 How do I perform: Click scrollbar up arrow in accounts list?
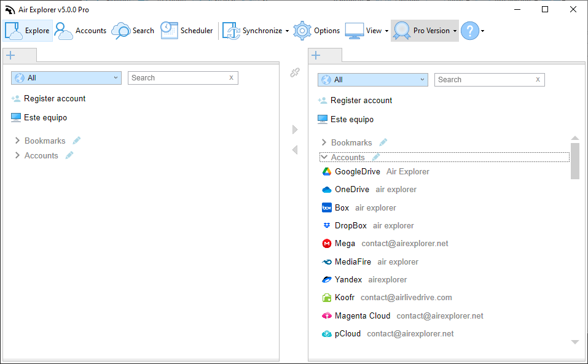(x=575, y=138)
